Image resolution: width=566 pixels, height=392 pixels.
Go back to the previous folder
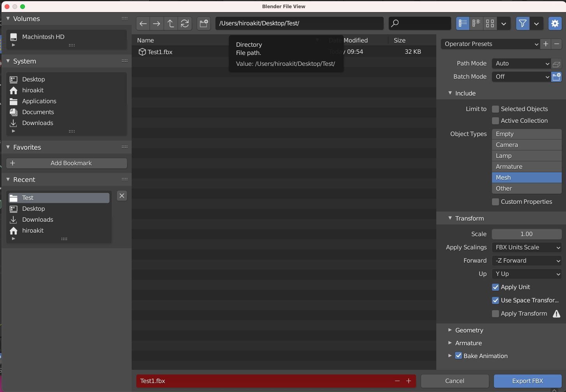point(143,24)
